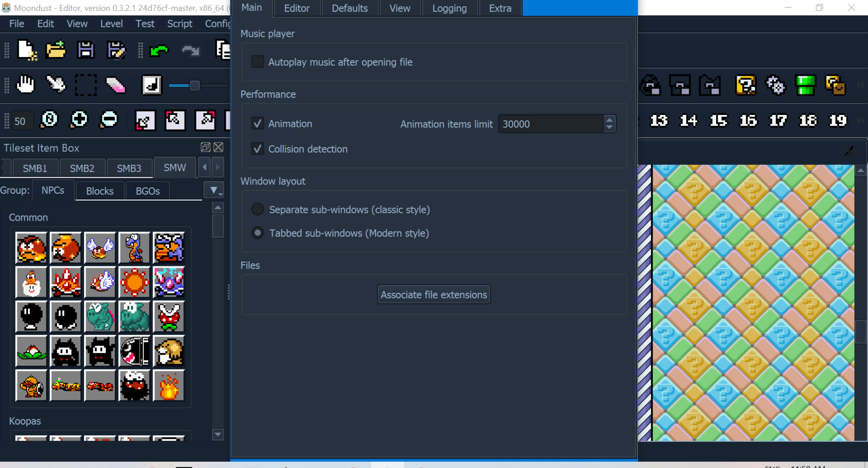The image size is (868, 468).
Task: Click the Save As floppy-with-pencil icon
Action: (116, 50)
